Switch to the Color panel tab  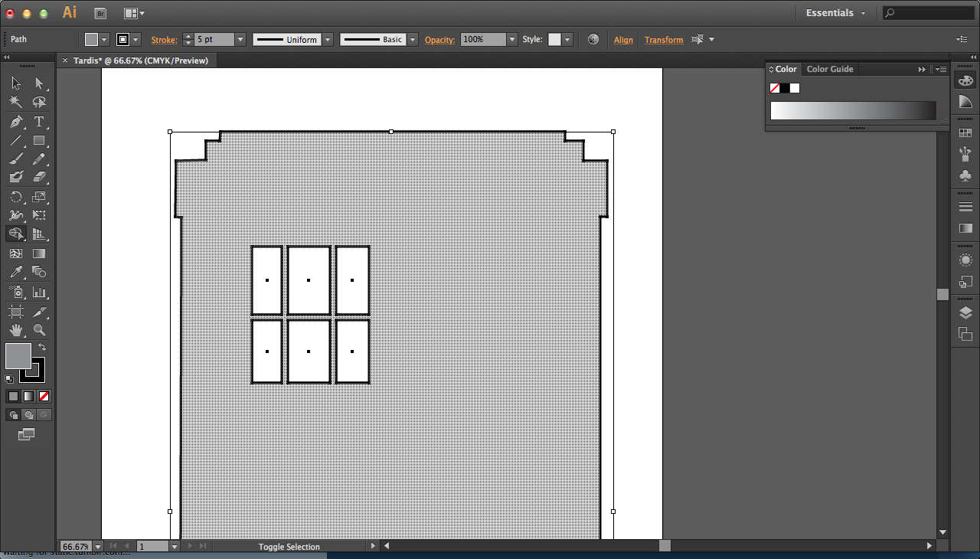pyautogui.click(x=784, y=69)
